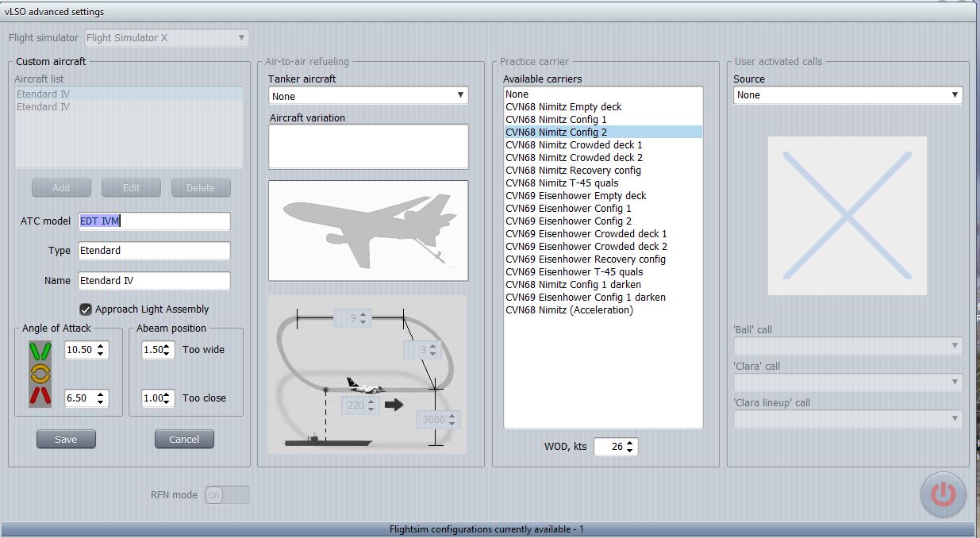The width and height of the screenshot is (980, 538).
Task: Select CVN68 Nimitz Empty deck
Action: [x=603, y=106]
